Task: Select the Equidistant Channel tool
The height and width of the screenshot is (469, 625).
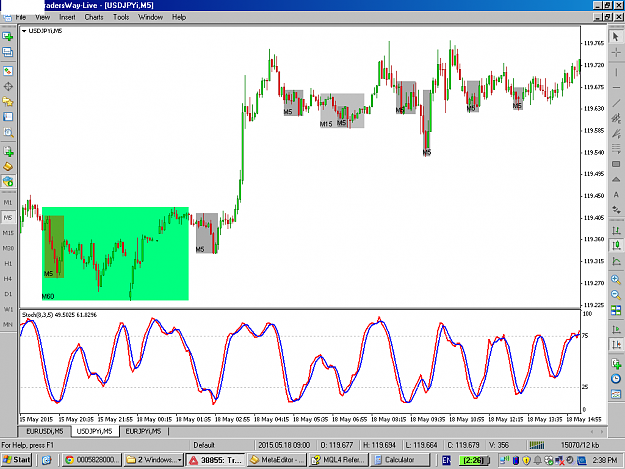Action: [x=616, y=118]
